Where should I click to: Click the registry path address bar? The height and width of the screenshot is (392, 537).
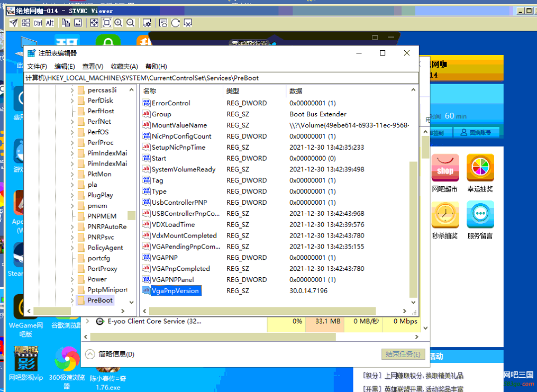coord(222,78)
